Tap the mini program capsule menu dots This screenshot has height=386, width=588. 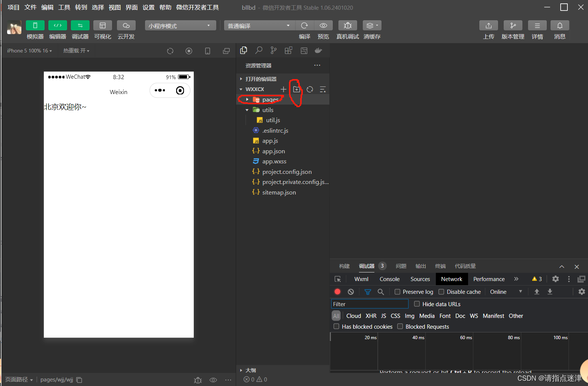(x=160, y=90)
